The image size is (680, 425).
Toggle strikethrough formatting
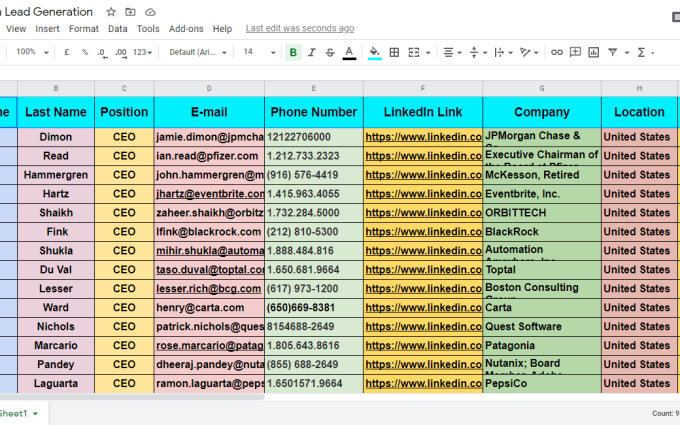[x=330, y=52]
